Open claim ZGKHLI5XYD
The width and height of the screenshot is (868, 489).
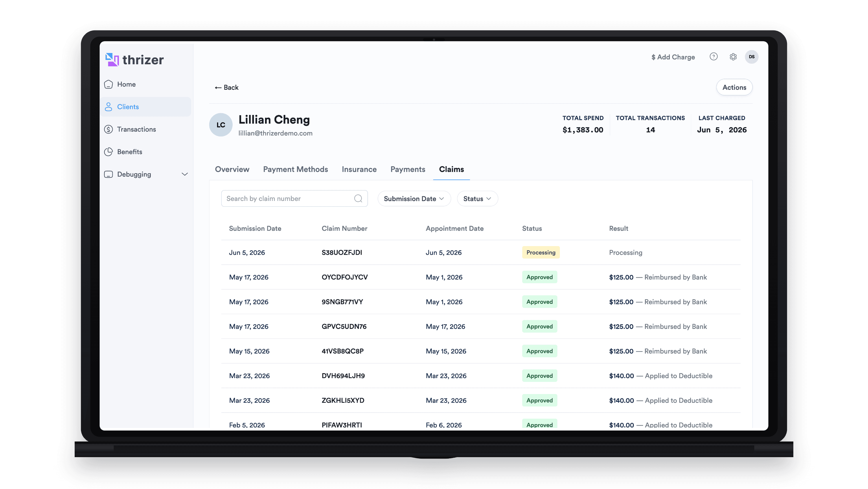coord(343,400)
